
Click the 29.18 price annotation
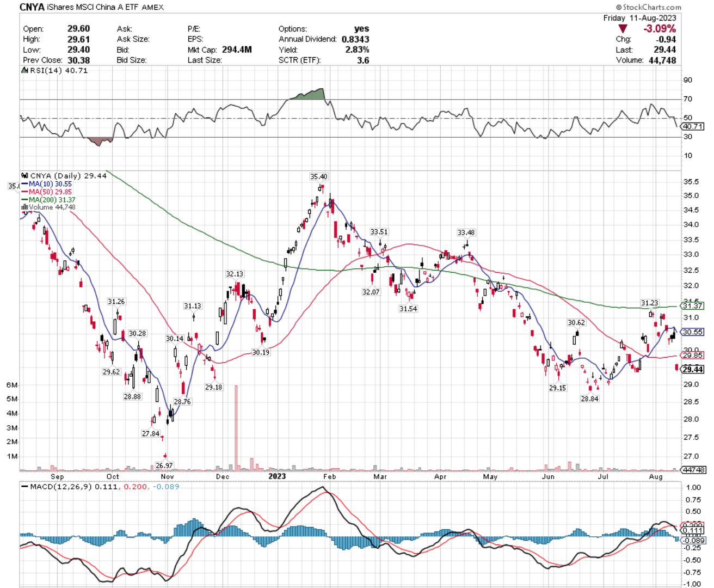[x=213, y=387]
